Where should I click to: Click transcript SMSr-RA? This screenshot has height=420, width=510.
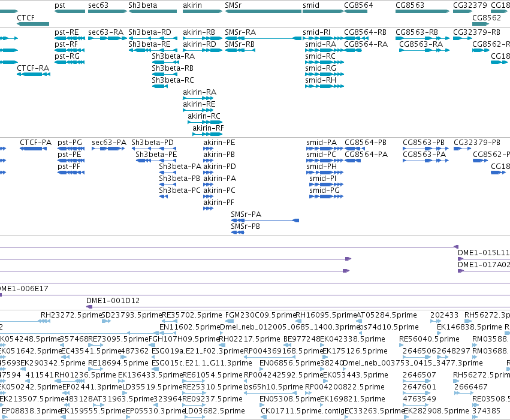tap(240, 32)
